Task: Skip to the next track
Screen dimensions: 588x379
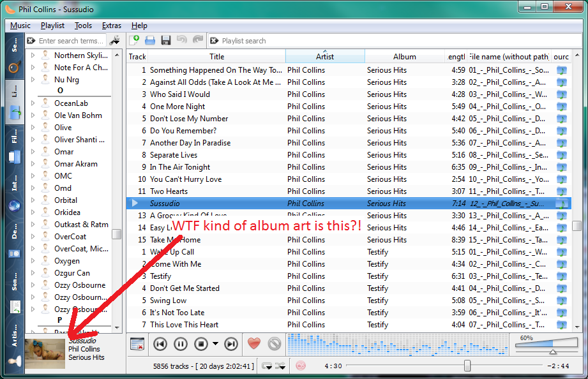Action: pos(231,343)
